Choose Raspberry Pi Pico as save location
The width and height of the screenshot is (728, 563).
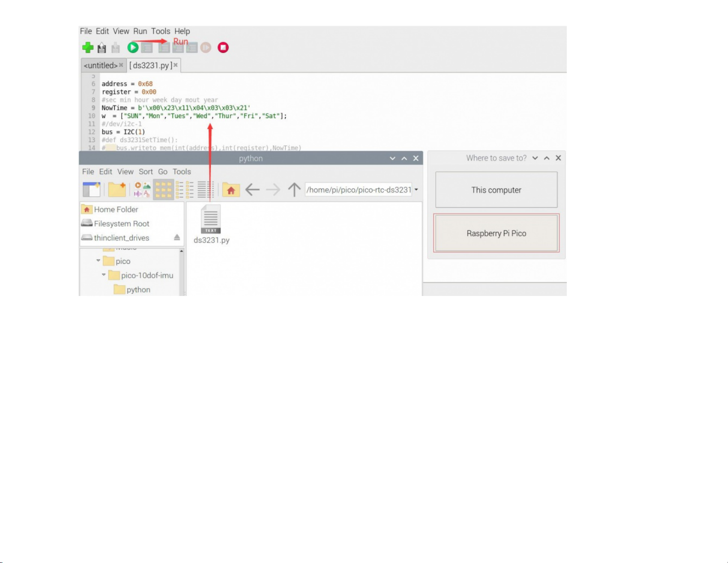click(497, 233)
